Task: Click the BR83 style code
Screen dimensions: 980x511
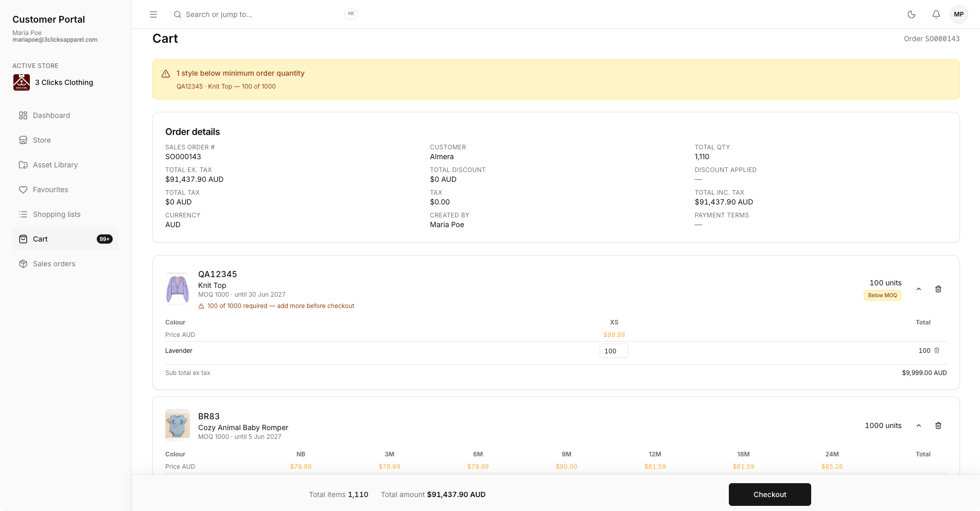Action: (209, 416)
